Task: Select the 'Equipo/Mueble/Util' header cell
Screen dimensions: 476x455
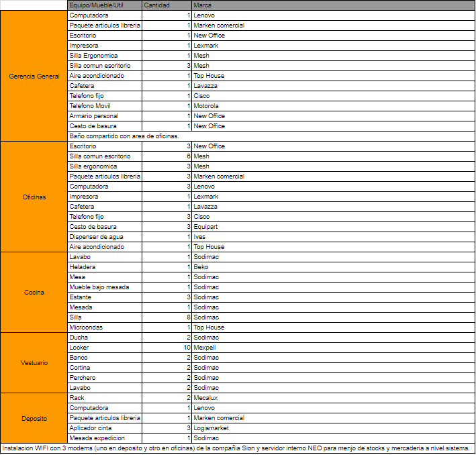Action: 105,5
